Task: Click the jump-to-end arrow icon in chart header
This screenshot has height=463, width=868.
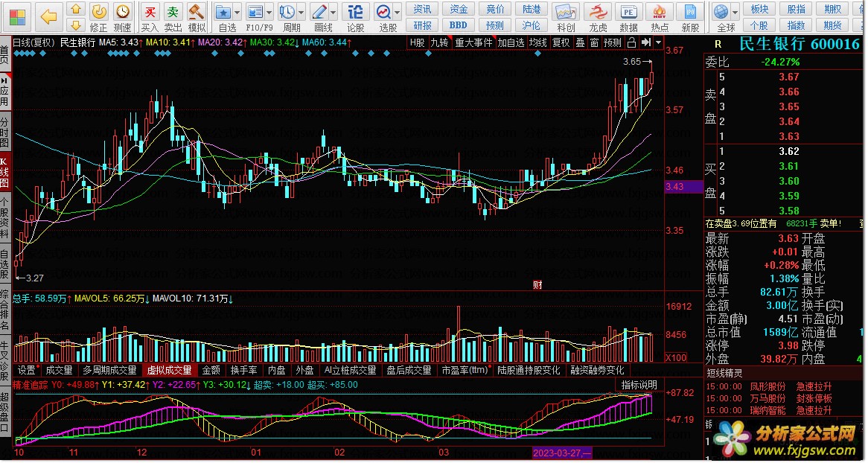Action: point(645,42)
